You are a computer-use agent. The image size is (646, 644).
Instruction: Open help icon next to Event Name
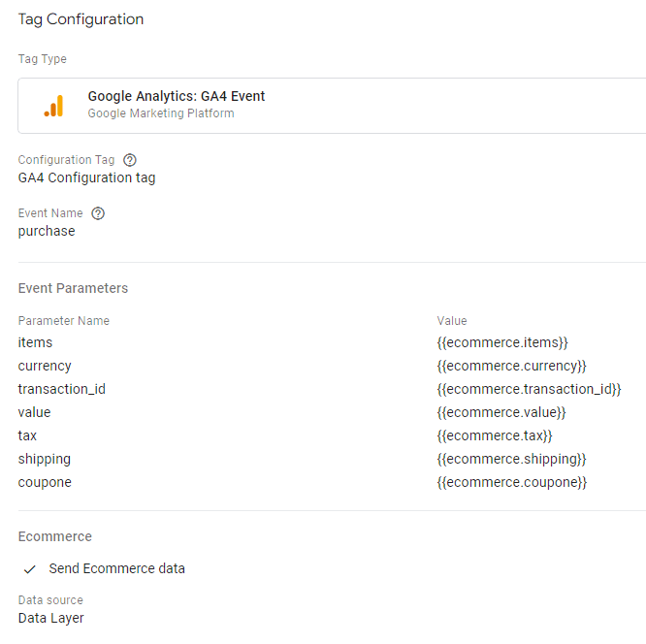[98, 213]
